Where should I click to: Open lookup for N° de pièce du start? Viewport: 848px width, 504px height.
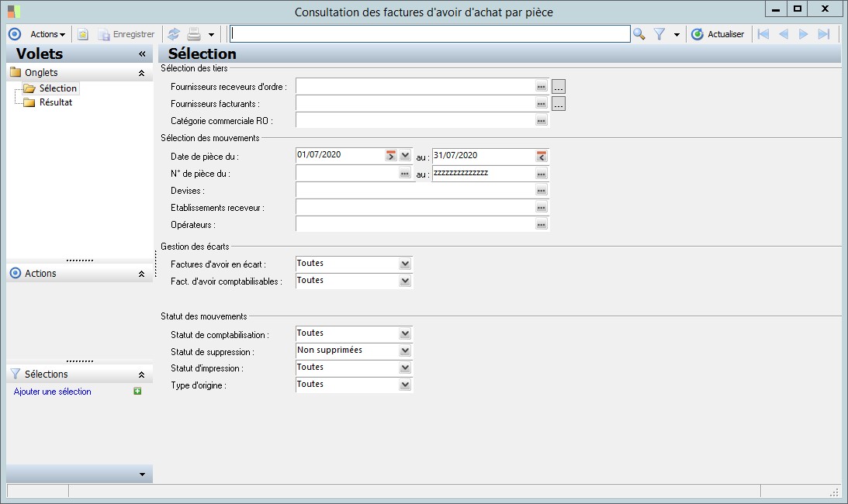pos(404,174)
